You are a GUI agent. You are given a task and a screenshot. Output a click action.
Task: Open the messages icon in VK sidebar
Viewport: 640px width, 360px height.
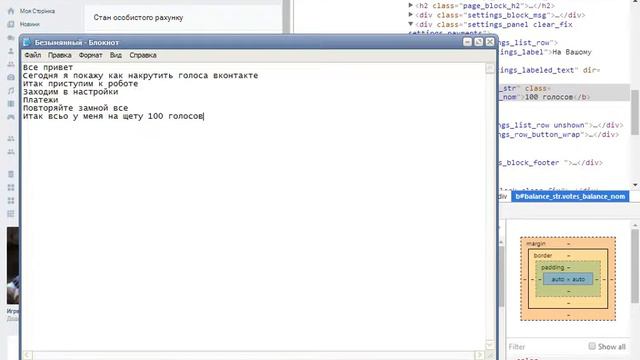pos(11,38)
